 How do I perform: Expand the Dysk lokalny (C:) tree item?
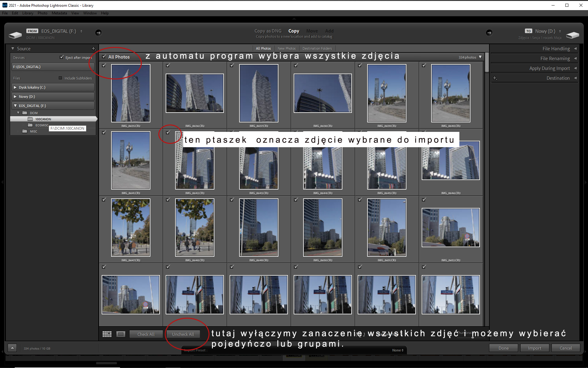(15, 87)
